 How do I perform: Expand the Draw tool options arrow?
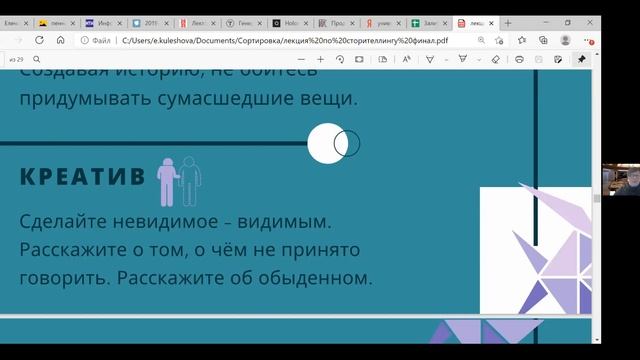[x=446, y=60]
